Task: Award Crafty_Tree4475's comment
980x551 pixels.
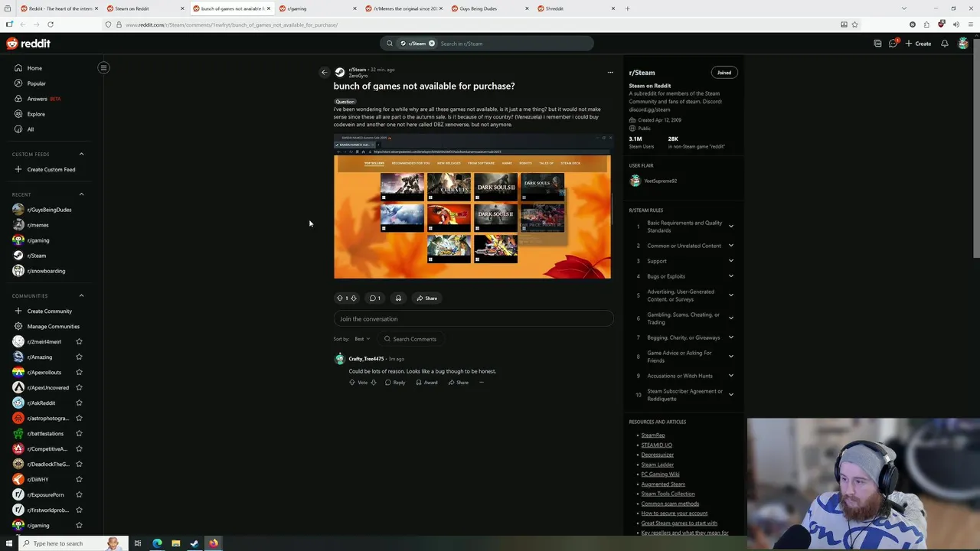Action: pyautogui.click(x=426, y=383)
